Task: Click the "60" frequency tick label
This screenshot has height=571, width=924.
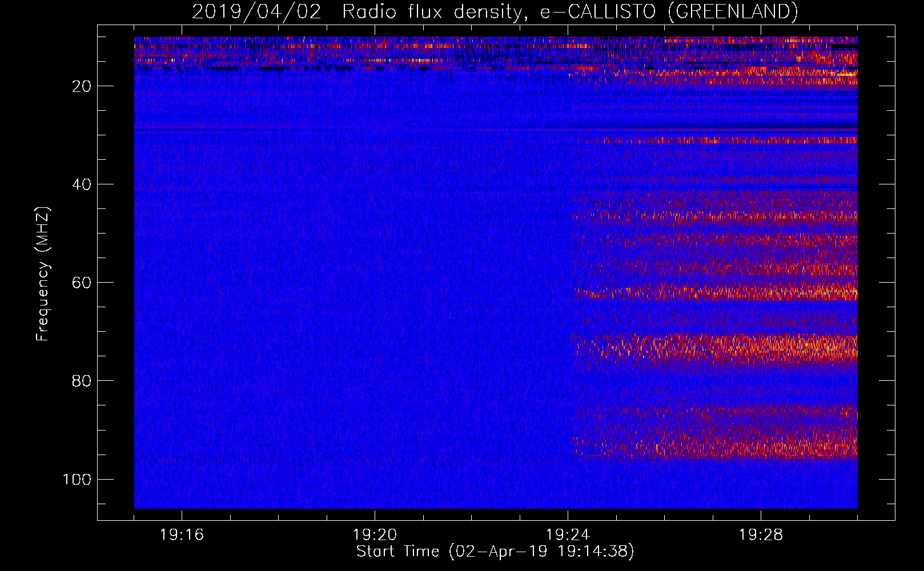Action: (82, 283)
